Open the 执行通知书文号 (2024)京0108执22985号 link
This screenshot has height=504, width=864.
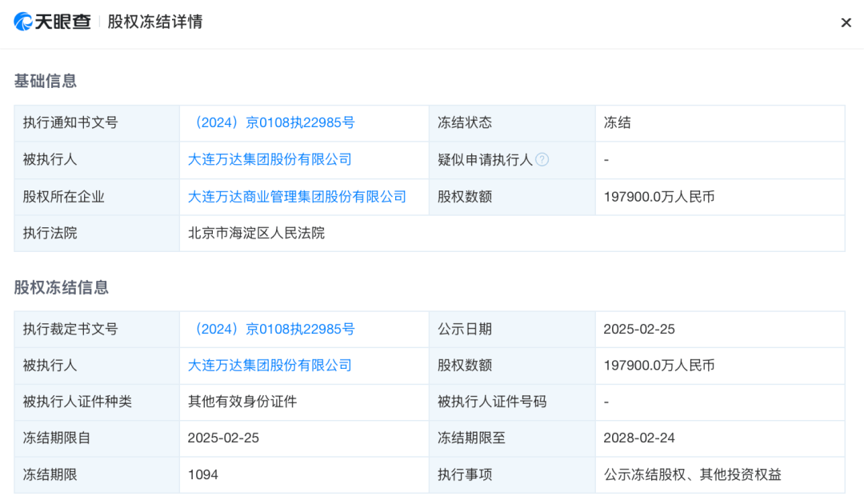coord(272,123)
